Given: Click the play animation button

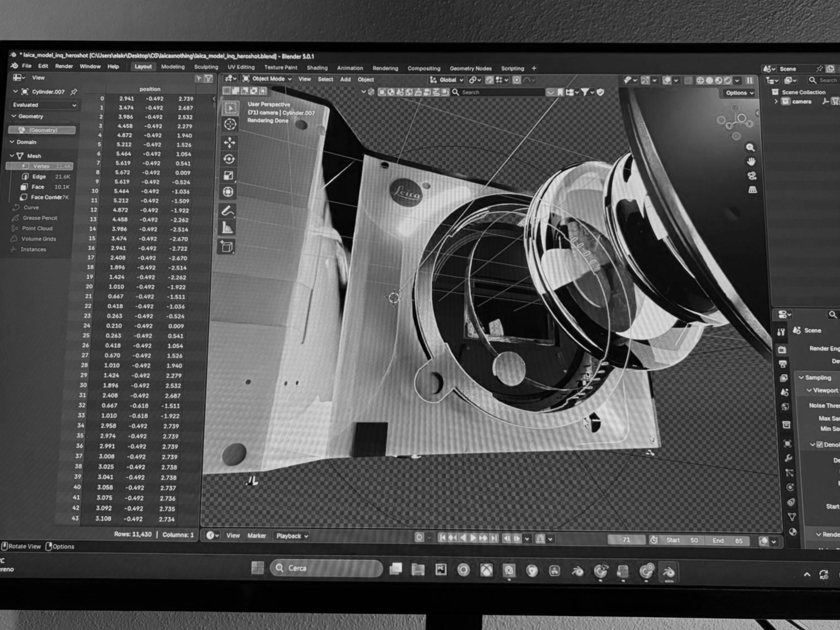Looking at the screenshot, I should tap(473, 538).
